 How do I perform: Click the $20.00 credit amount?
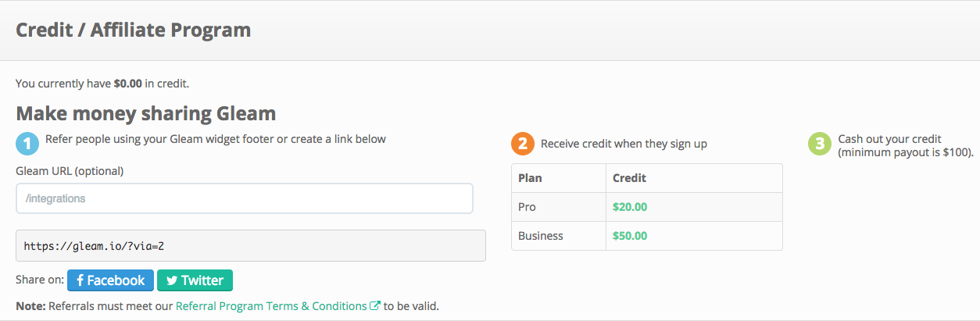pos(630,207)
